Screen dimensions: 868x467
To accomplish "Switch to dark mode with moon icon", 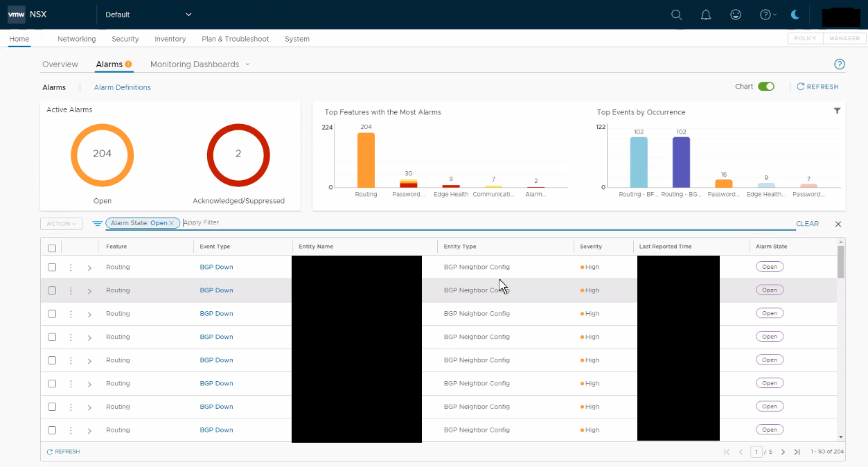I will (x=795, y=15).
